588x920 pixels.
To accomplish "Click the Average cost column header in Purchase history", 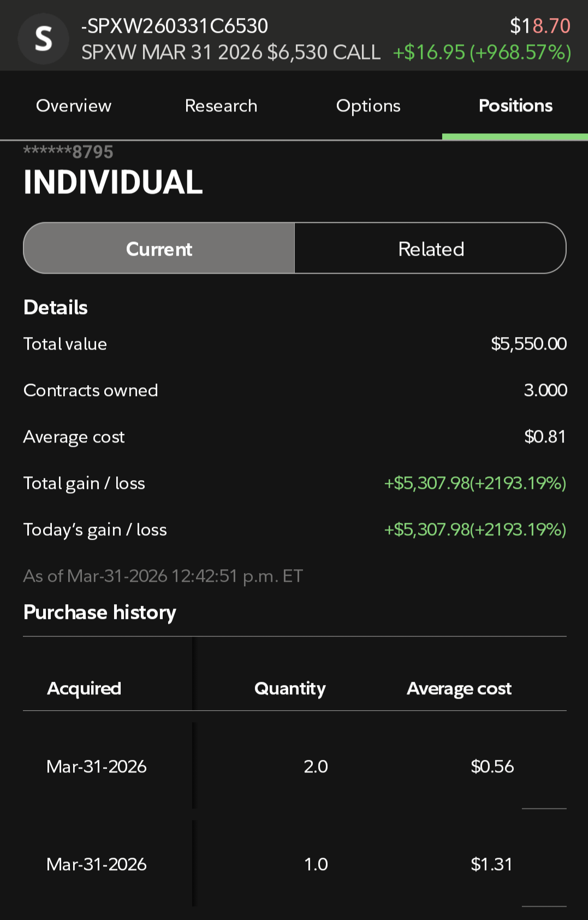I will pos(459,688).
